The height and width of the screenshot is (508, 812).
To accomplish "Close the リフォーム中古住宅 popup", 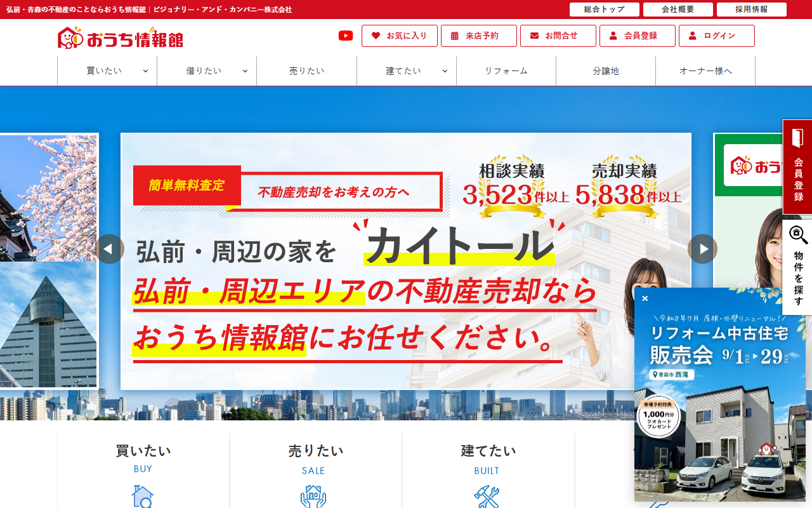I will 645,298.
